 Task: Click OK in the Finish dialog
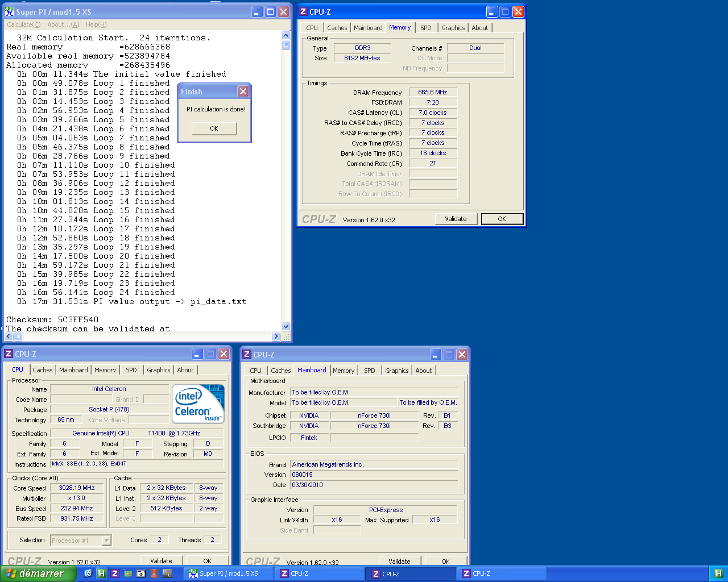(x=214, y=128)
